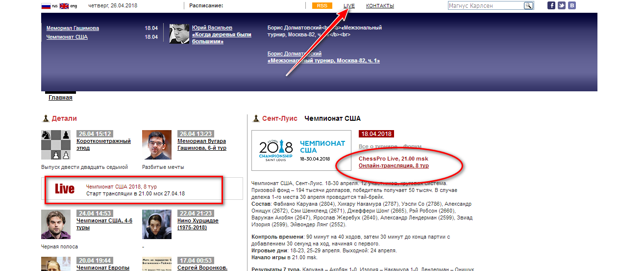Click the search magnifier icon
This screenshot has width=644, height=271.
click(x=528, y=6)
